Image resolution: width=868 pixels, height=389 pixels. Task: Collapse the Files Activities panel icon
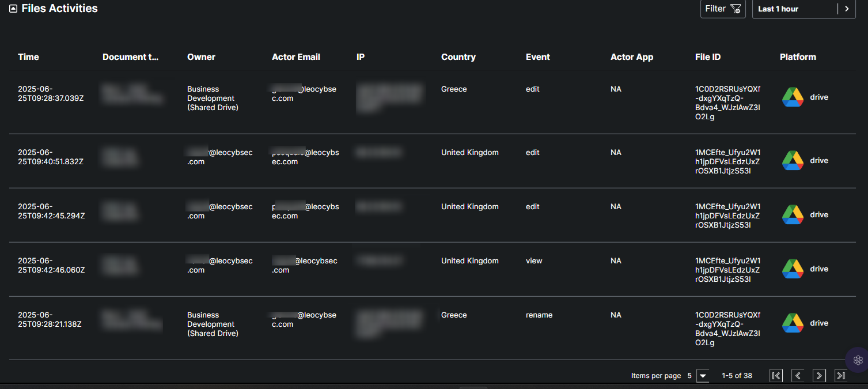tap(13, 9)
